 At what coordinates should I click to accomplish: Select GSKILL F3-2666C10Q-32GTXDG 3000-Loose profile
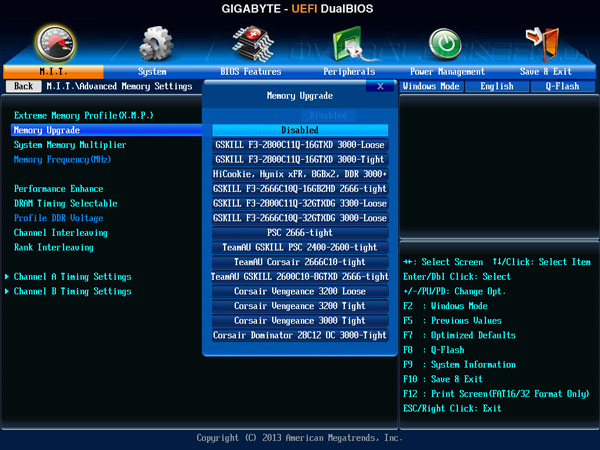pyautogui.click(x=300, y=218)
